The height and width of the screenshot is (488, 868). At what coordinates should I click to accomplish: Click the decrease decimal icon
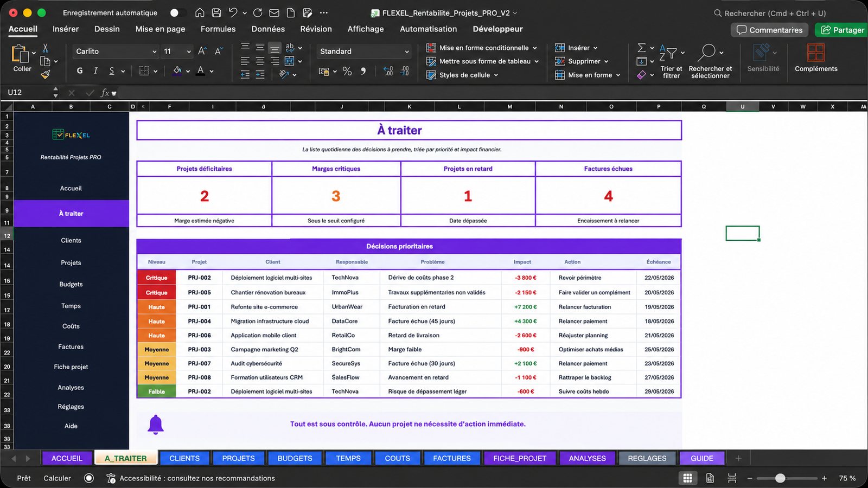point(405,71)
